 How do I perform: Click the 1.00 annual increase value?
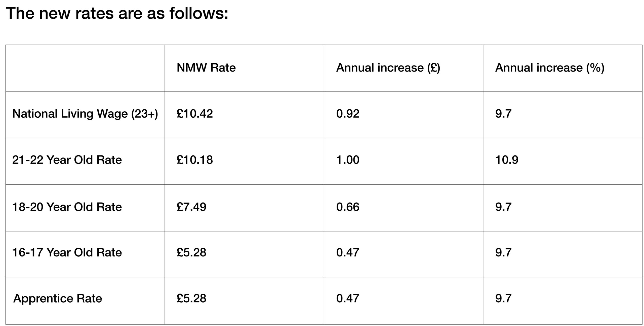coord(348,160)
